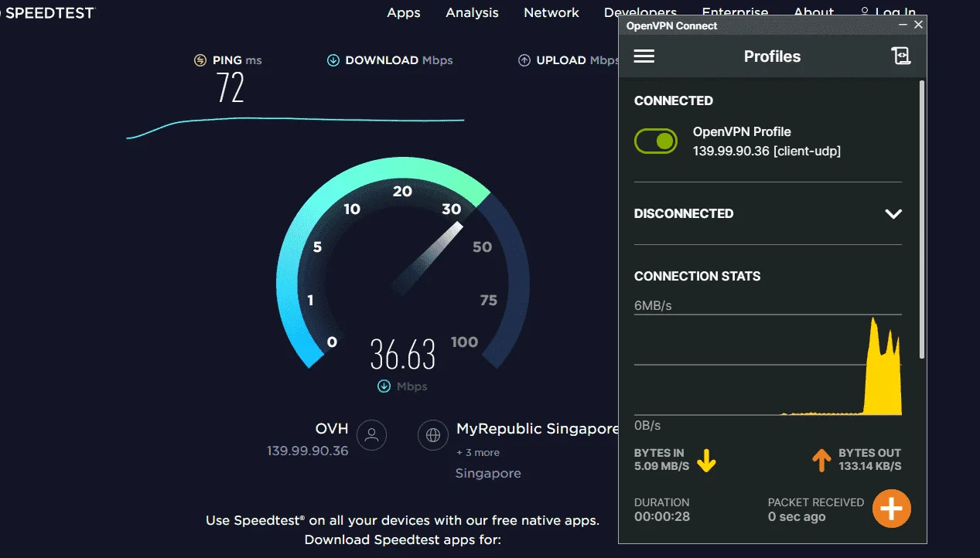Screen dimensions: 980x558
Task: Click the 139.99.90.36 [client-udp] profile text
Action: (767, 151)
